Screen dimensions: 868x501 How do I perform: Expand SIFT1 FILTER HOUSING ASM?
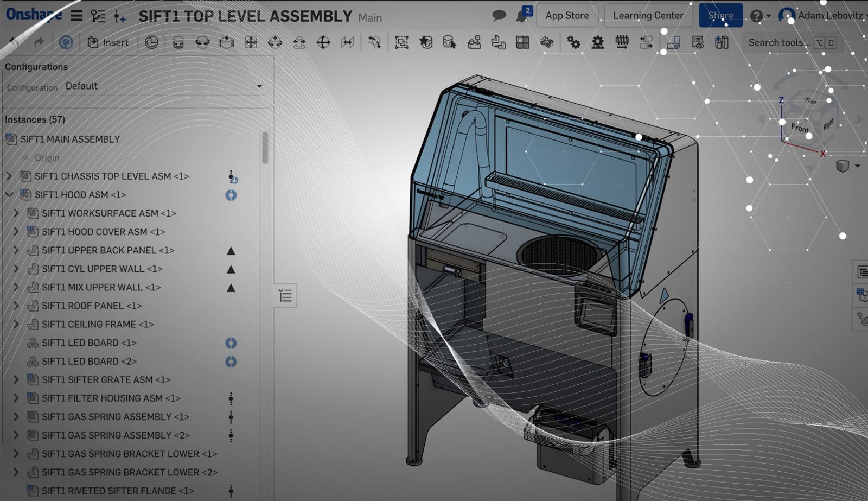point(16,398)
